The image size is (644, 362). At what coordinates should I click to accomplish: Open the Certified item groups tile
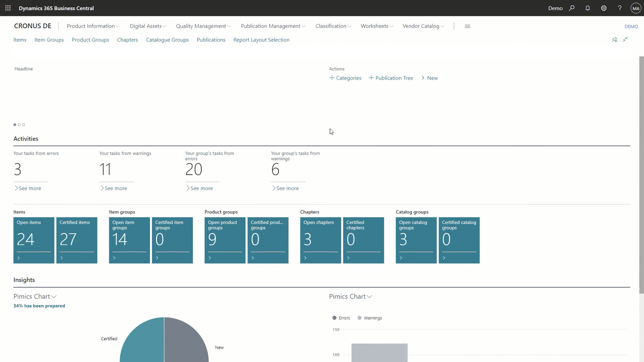click(x=172, y=240)
